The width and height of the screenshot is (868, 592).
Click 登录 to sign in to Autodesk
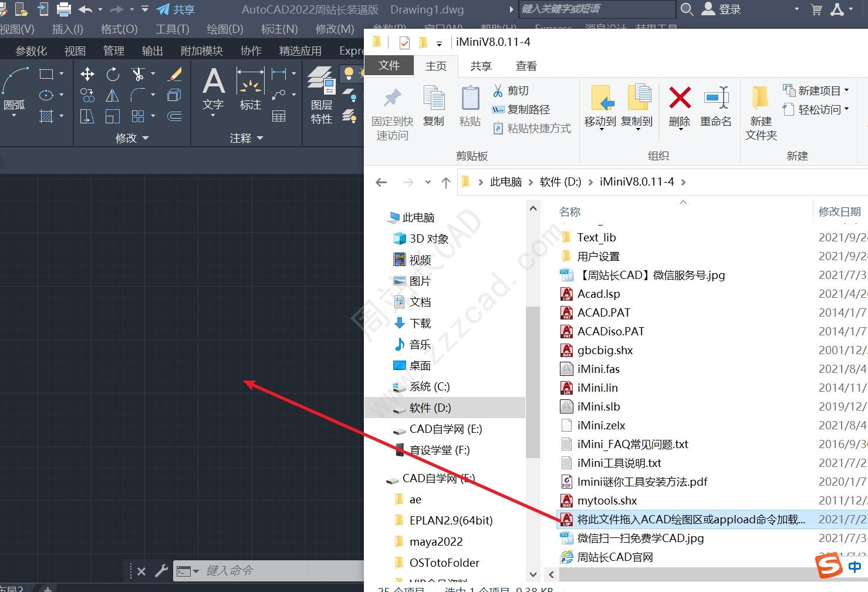coord(722,9)
